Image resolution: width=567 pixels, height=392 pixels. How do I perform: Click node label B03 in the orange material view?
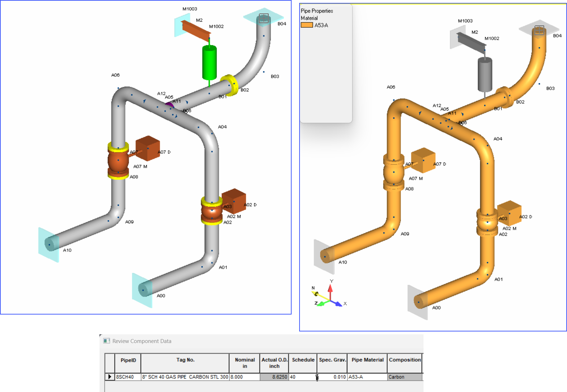[550, 88]
